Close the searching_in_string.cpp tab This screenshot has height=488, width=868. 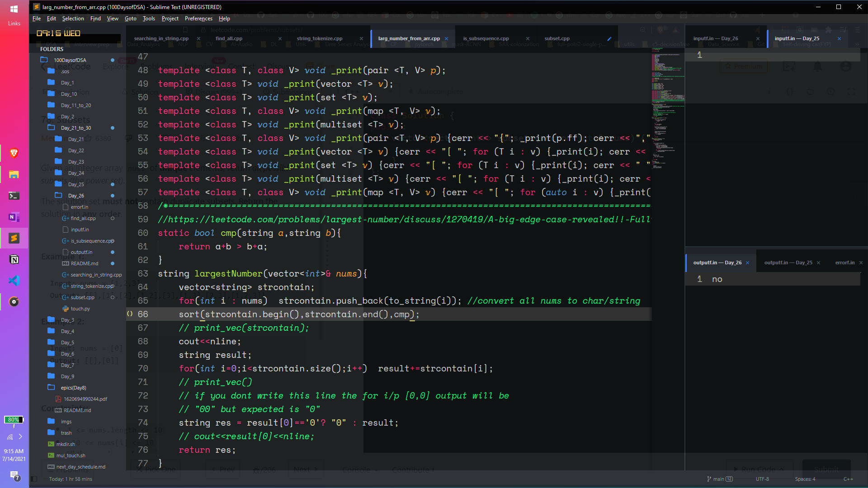pos(198,39)
